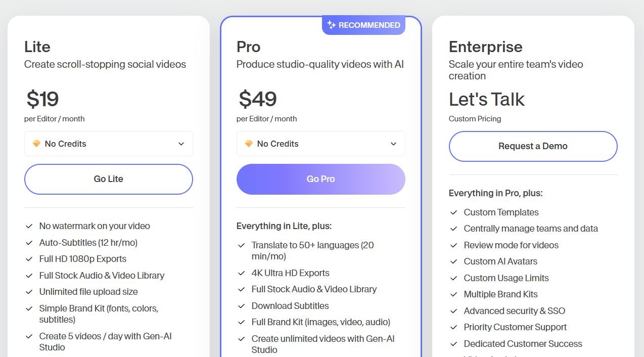The height and width of the screenshot is (357, 644).
Task: Click the Request a Demo button
Action: coord(533,146)
